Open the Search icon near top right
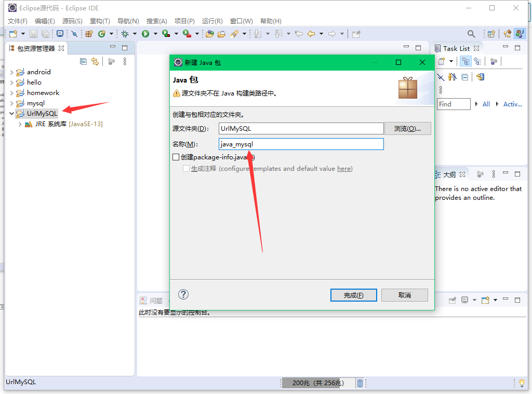The image size is (532, 394). coord(471,33)
